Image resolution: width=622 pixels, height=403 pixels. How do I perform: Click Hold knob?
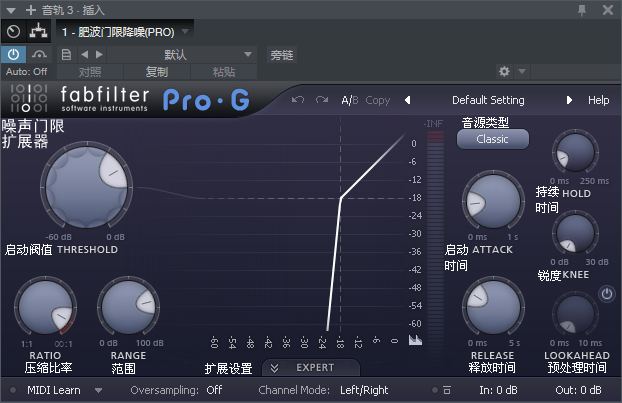pos(575,153)
